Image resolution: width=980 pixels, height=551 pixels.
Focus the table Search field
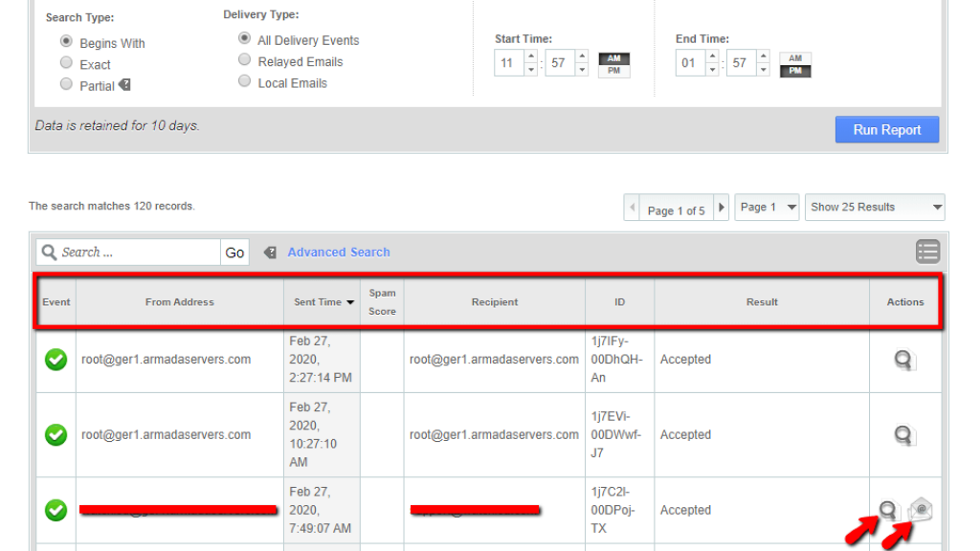128,253
